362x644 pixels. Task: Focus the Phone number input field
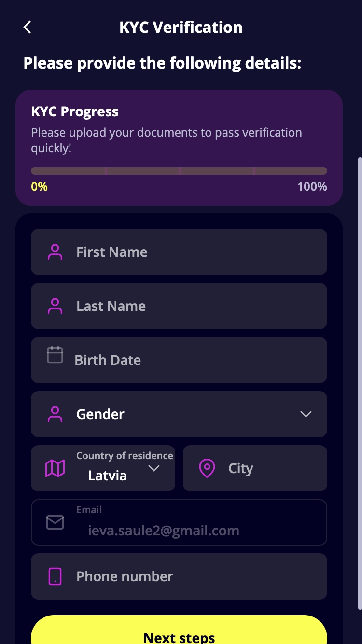coord(193,576)
